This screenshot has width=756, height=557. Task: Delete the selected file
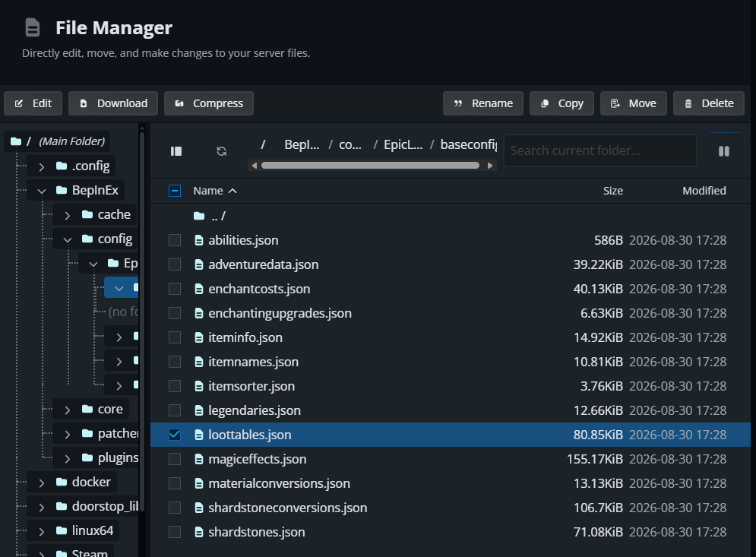(x=709, y=103)
